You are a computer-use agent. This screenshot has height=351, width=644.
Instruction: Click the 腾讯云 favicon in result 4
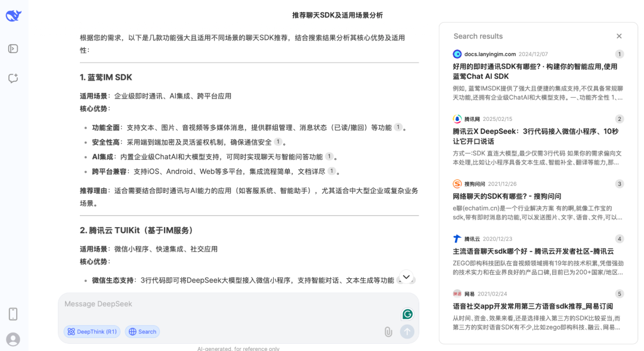[x=457, y=239]
